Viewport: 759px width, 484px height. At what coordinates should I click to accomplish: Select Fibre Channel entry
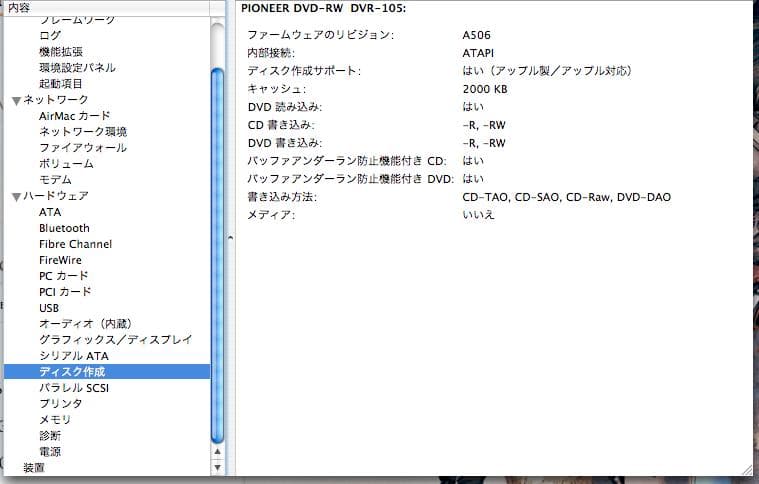pos(76,244)
